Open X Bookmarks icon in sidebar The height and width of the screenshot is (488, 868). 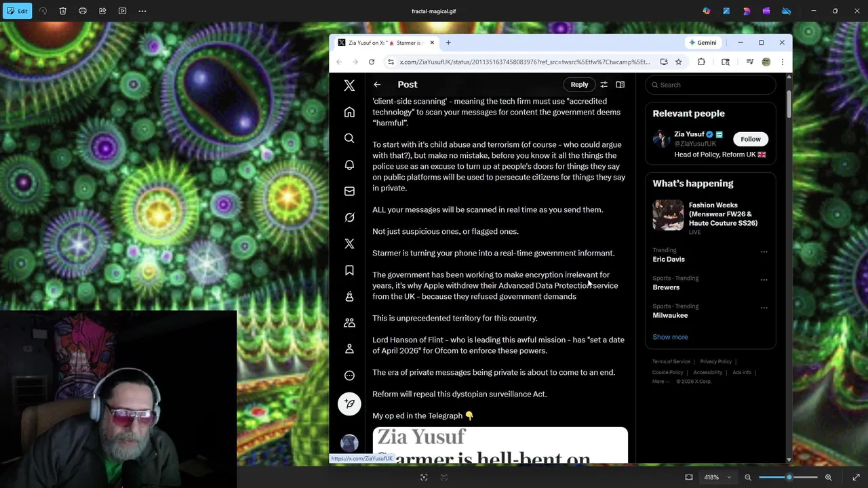(x=349, y=270)
